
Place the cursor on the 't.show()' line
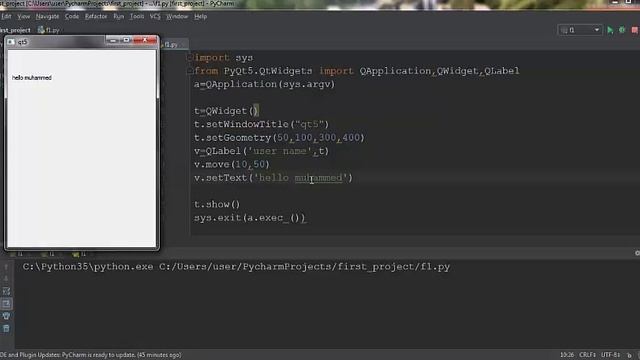(217, 204)
